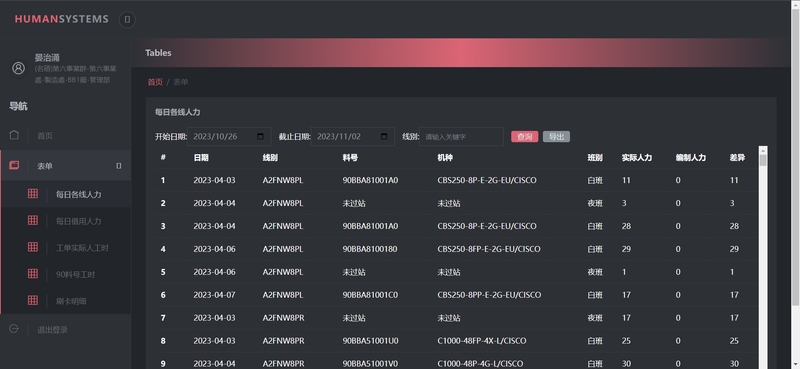800x369 pixels.
Task: Click 夜班 shift cell in row 2
Action: [595, 203]
